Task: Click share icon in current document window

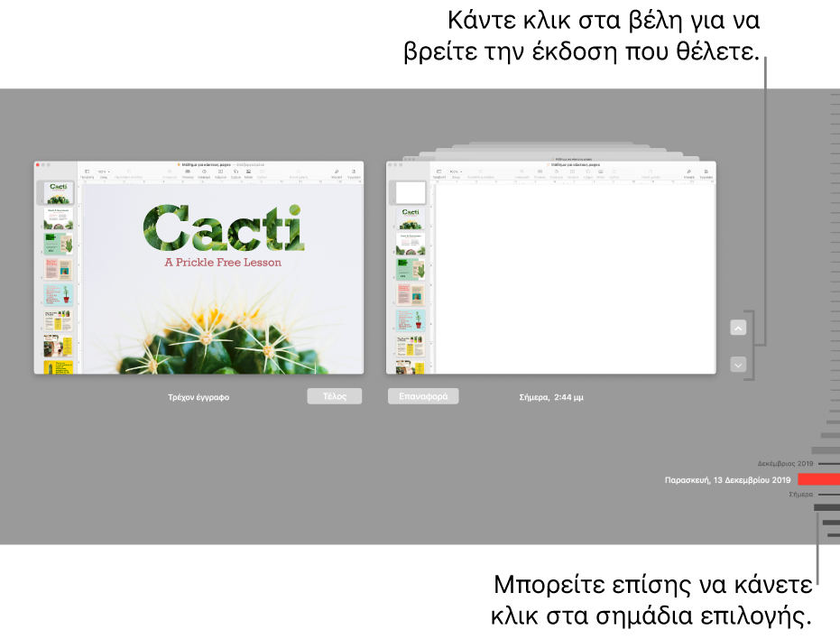Action: pyautogui.click(x=299, y=171)
